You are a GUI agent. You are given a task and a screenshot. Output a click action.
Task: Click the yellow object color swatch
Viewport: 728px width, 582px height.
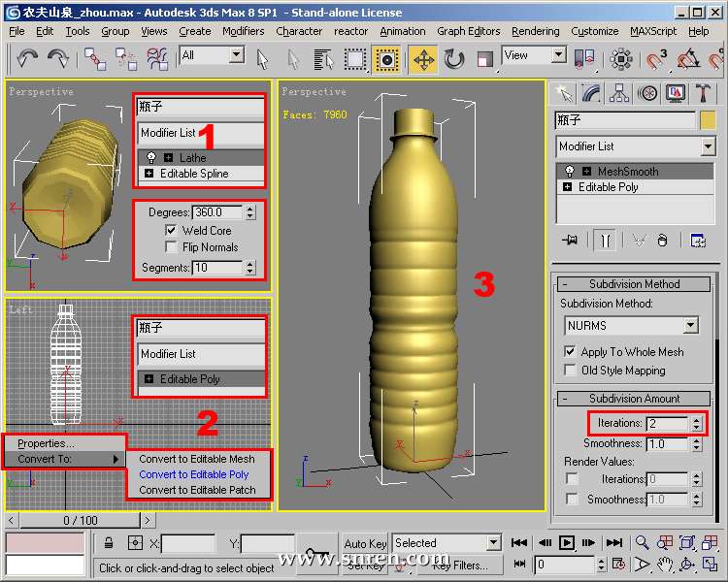(x=708, y=120)
